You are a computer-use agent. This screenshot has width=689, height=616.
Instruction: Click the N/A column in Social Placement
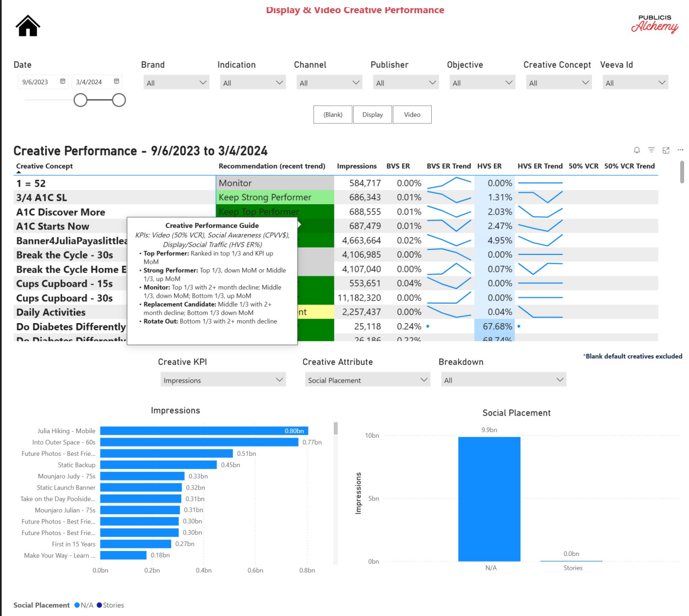pyautogui.click(x=489, y=499)
